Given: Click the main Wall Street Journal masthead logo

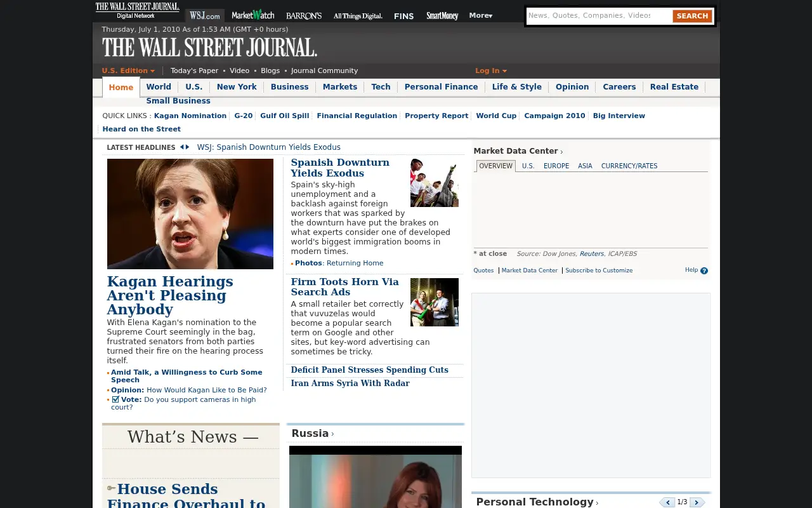Looking at the screenshot, I should pos(209,48).
